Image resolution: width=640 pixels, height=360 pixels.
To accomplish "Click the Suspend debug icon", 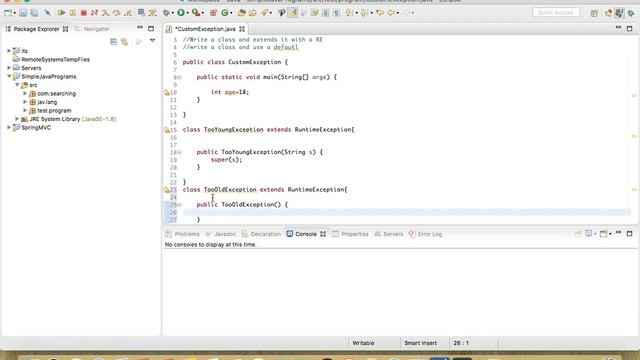I will tap(73, 13).
